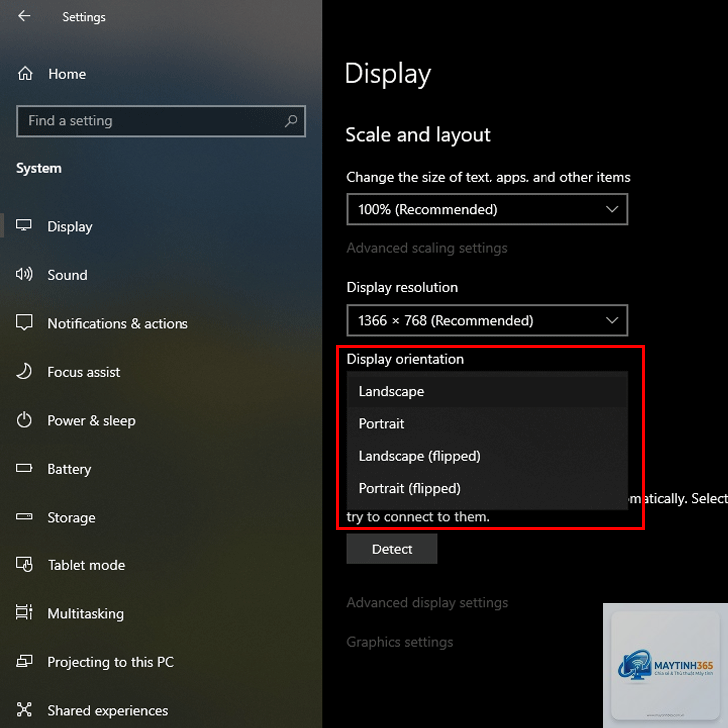Viewport: 728px width, 728px height.
Task: Click the Battery icon
Action: pyautogui.click(x=24, y=468)
